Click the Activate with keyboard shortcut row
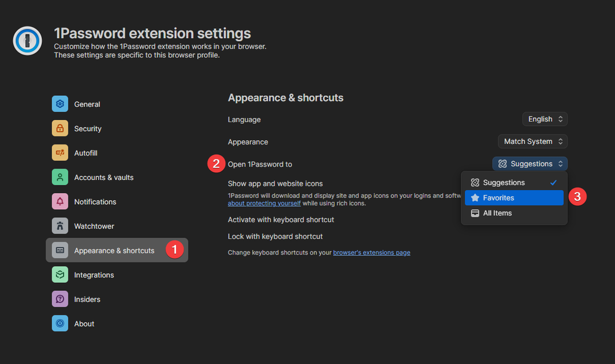This screenshot has width=615, height=364. (281, 220)
